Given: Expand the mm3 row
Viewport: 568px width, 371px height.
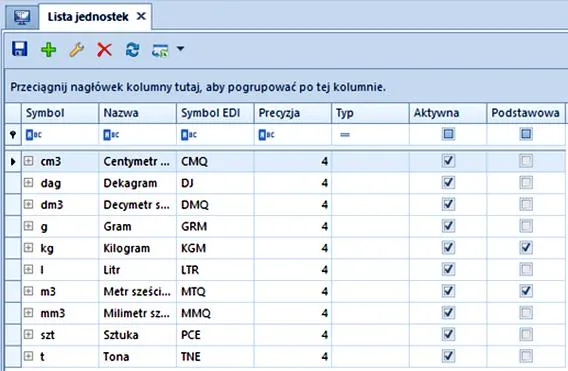Looking at the screenshot, I should [29, 312].
